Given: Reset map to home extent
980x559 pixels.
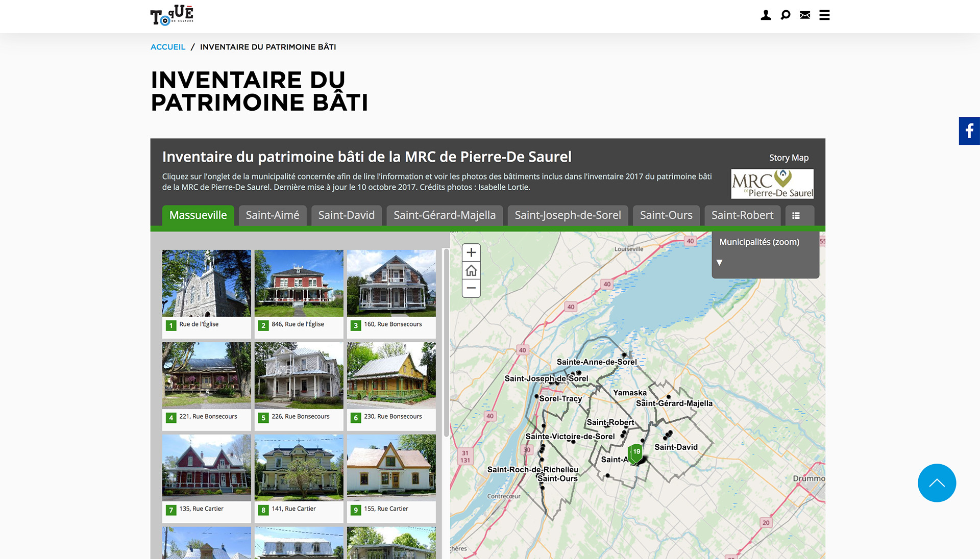Looking at the screenshot, I should pos(471,270).
